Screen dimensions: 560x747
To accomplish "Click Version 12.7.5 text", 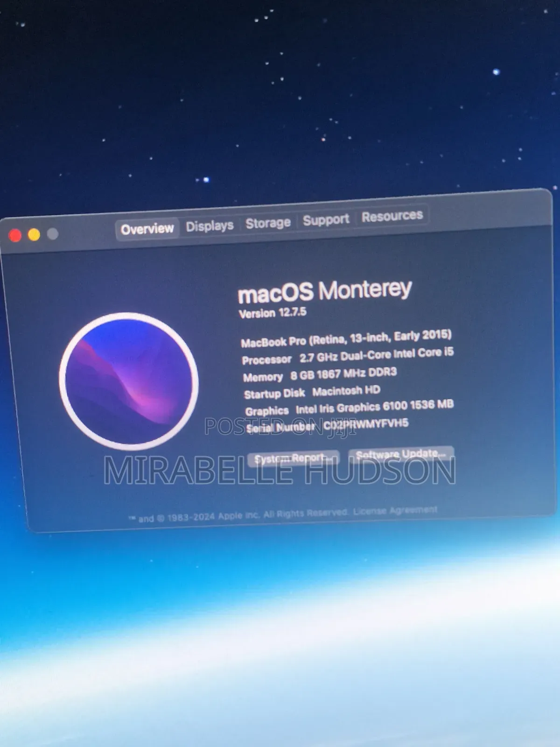I will [273, 313].
